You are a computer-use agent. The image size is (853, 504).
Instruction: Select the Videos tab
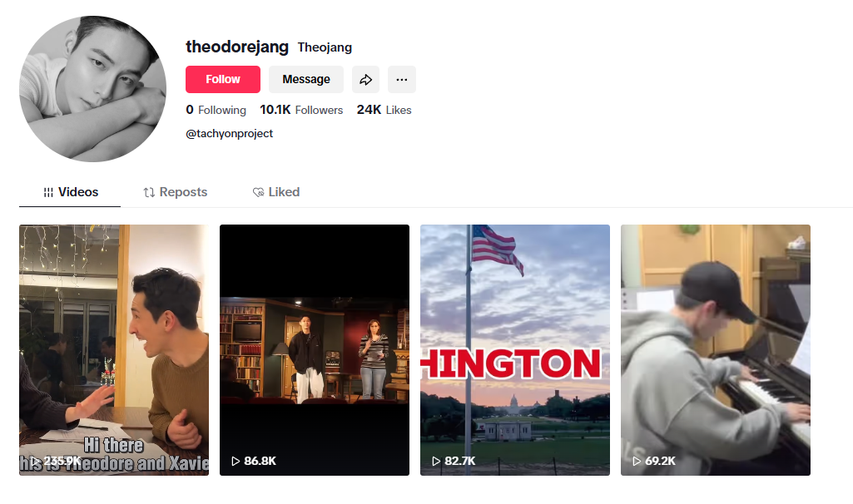70,192
